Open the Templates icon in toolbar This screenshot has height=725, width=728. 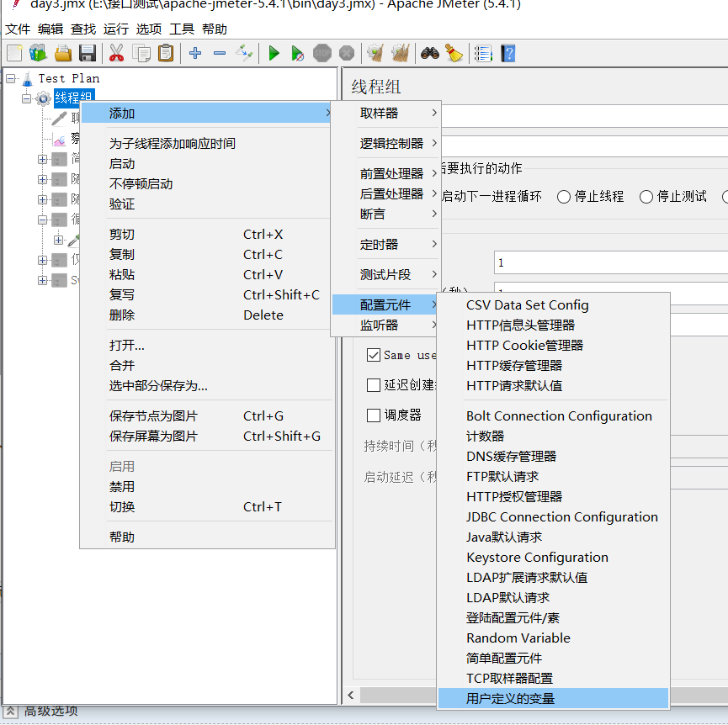[38, 53]
